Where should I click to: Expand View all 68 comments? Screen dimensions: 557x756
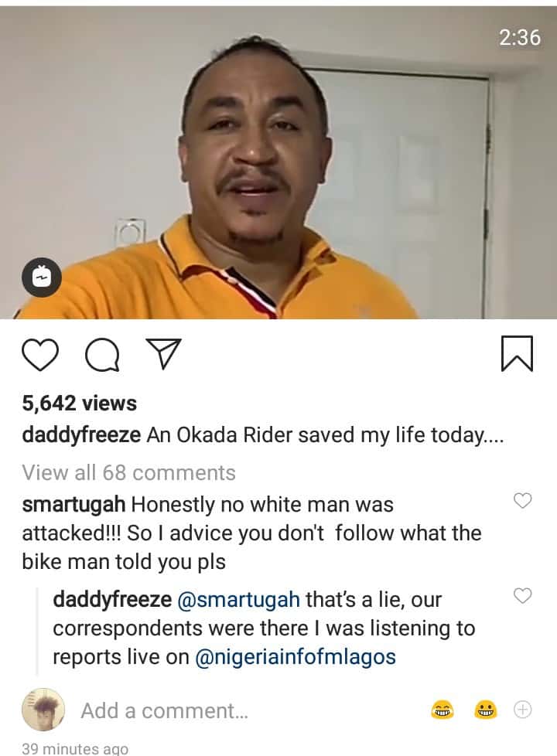pyautogui.click(x=129, y=472)
